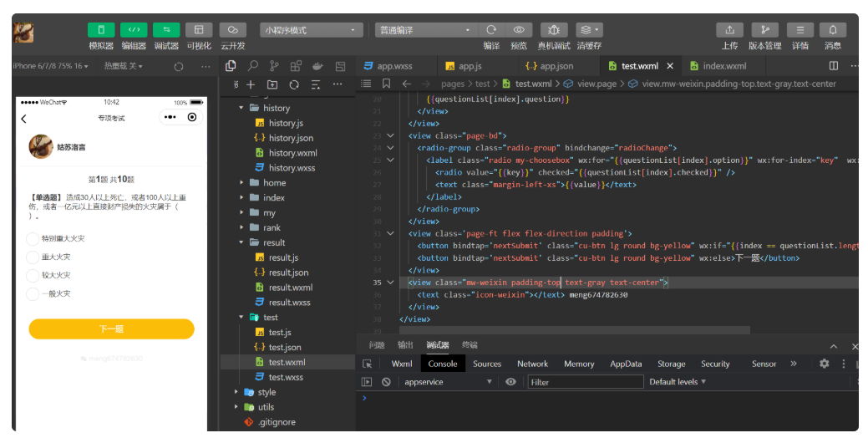Collapse all folders icon
This screenshot has height=438, width=868.
pyautogui.click(x=316, y=84)
